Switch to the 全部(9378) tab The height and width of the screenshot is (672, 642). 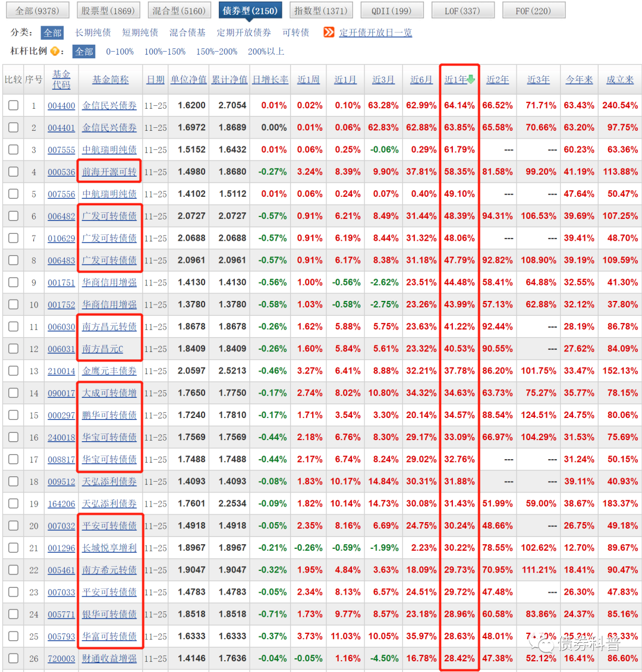coord(37,11)
